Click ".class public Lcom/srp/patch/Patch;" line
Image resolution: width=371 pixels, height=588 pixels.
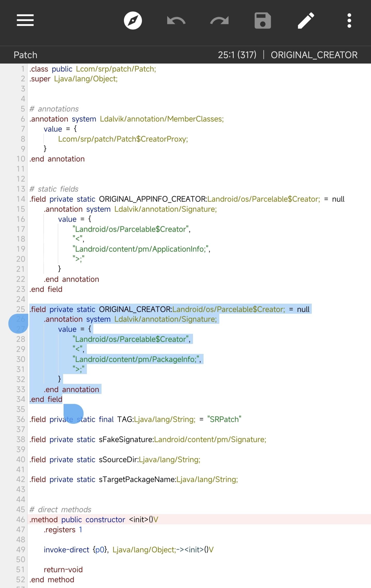point(93,69)
